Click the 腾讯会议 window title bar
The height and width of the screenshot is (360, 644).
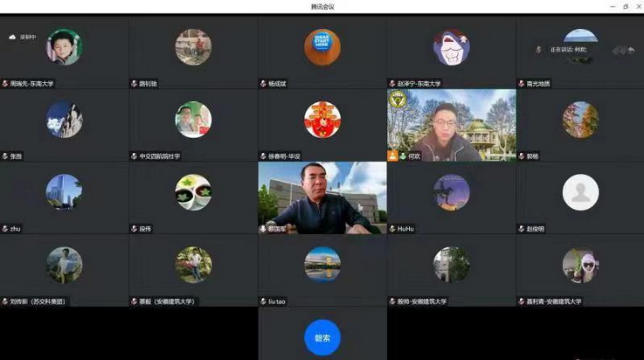(x=322, y=6)
